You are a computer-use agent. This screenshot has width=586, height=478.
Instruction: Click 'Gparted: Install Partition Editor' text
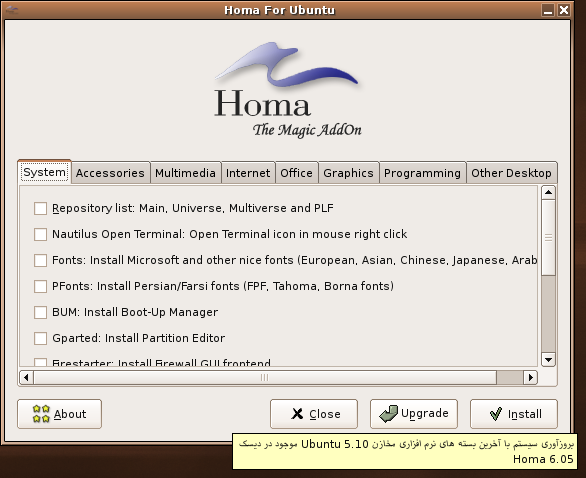point(139,338)
